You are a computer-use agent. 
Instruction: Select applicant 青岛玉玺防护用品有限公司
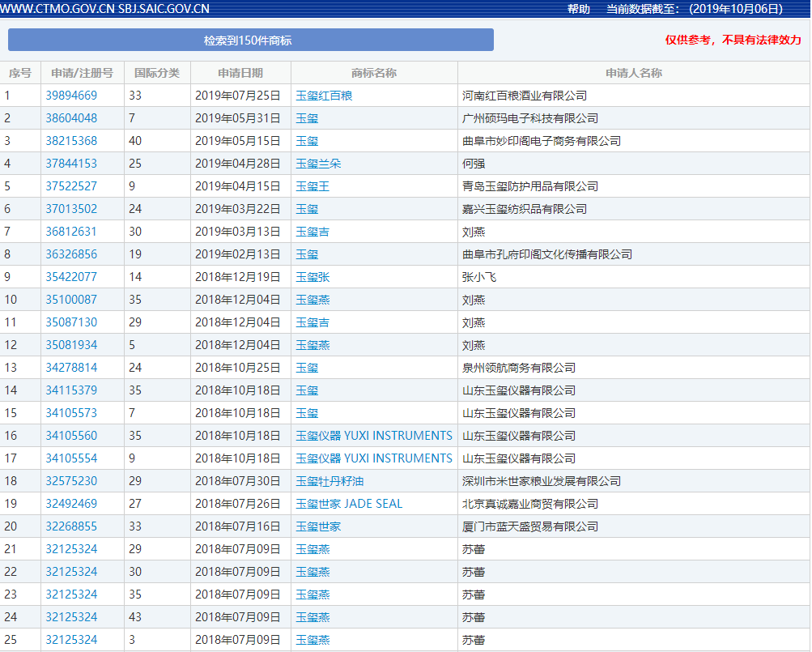[x=530, y=186]
